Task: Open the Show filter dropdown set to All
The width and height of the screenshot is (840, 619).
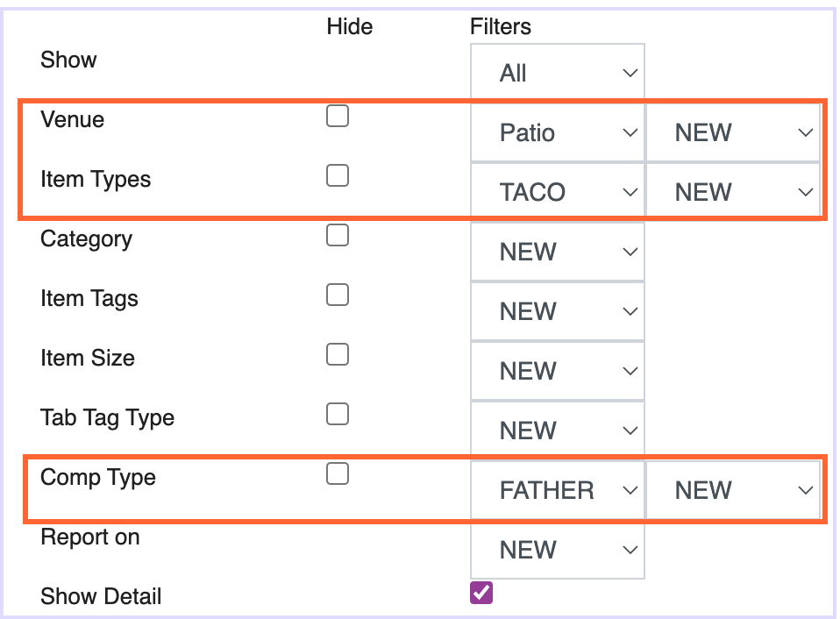Action: (558, 72)
